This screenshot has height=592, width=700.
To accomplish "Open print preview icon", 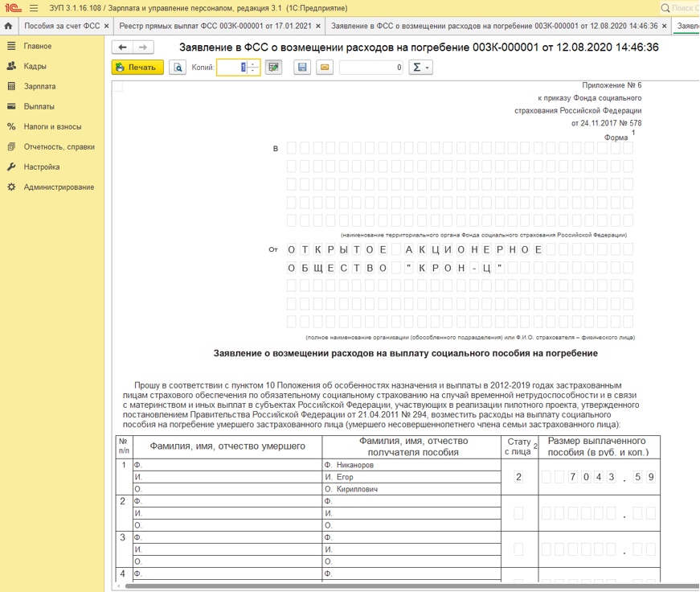I will coord(178,68).
